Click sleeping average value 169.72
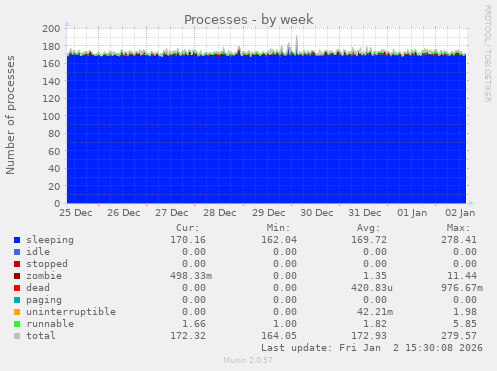Viewport: 497px width, 371px height. point(369,240)
